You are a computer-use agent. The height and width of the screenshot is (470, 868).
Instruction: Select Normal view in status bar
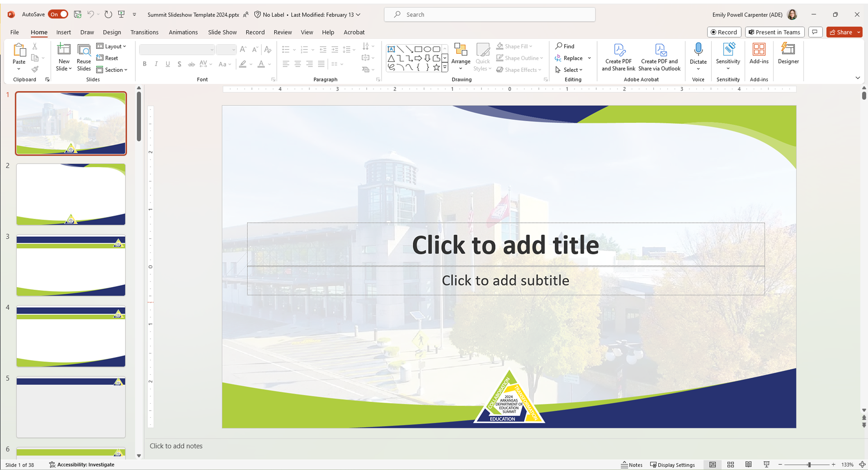click(x=712, y=465)
